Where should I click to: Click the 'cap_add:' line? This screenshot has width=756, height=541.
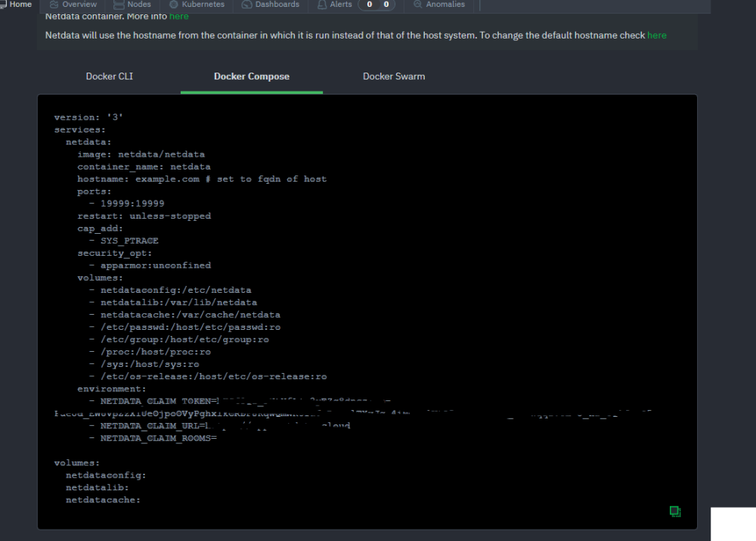tap(101, 229)
